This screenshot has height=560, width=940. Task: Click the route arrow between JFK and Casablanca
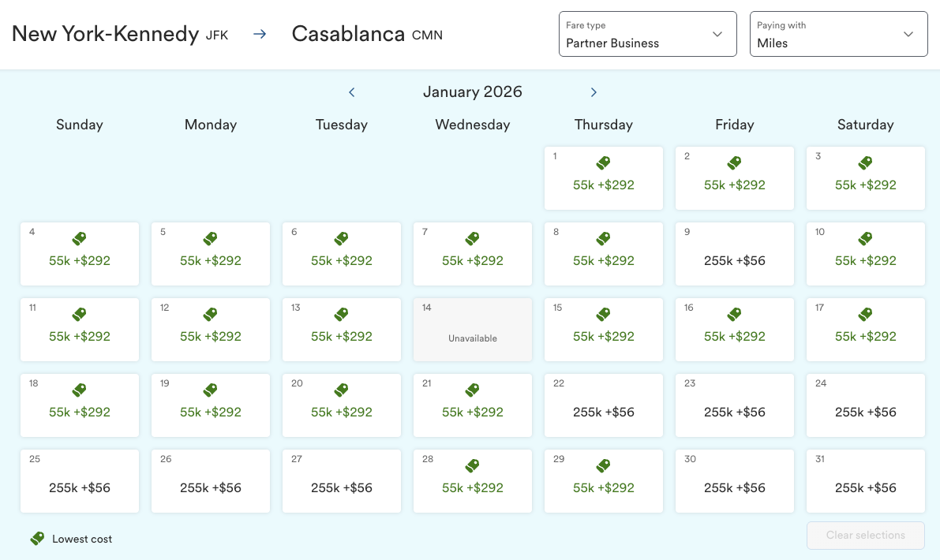[260, 34]
